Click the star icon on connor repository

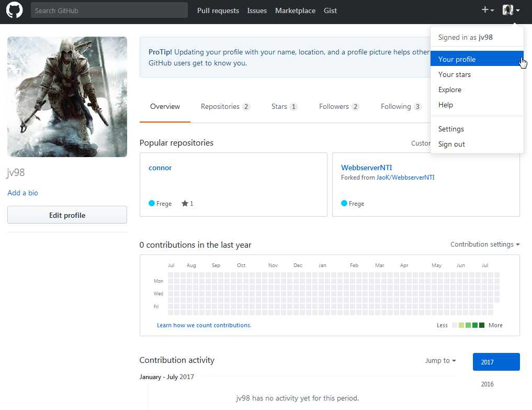point(185,203)
